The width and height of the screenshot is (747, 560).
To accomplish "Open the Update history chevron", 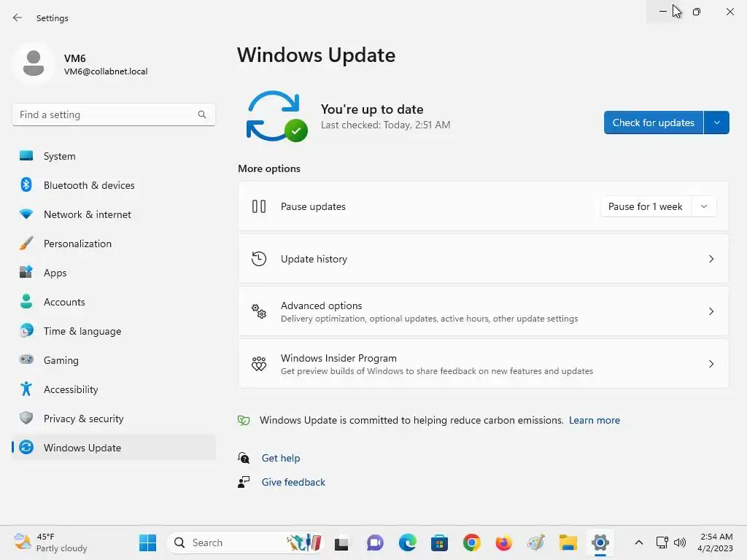I will tap(711, 259).
